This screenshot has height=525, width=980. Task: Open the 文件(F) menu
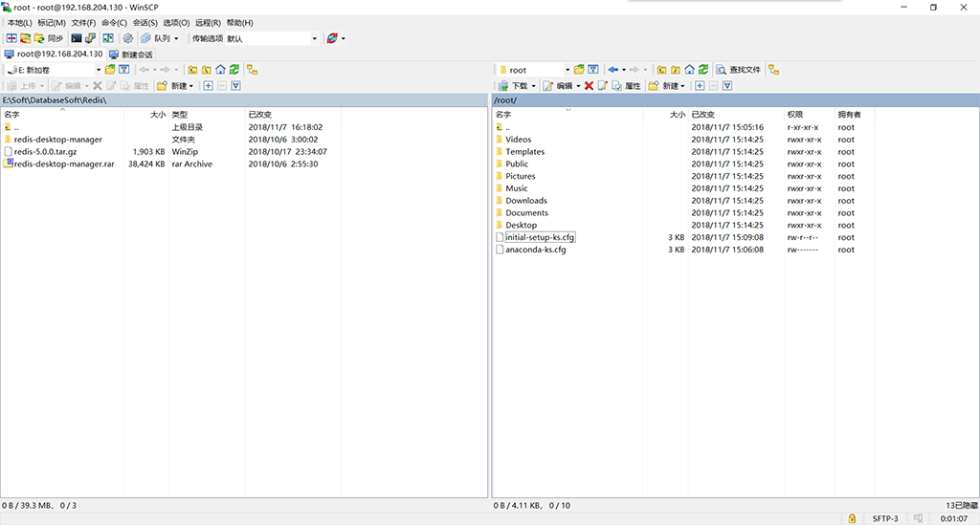click(x=83, y=23)
